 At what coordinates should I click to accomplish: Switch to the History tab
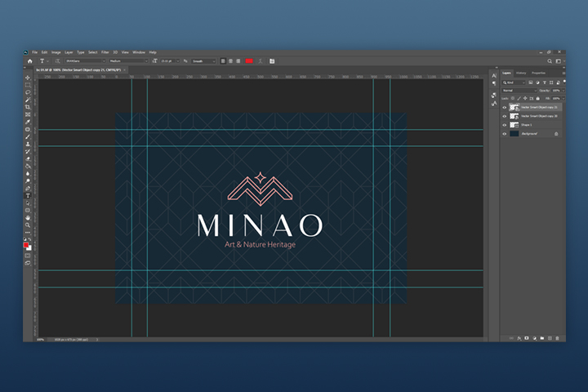[521, 73]
